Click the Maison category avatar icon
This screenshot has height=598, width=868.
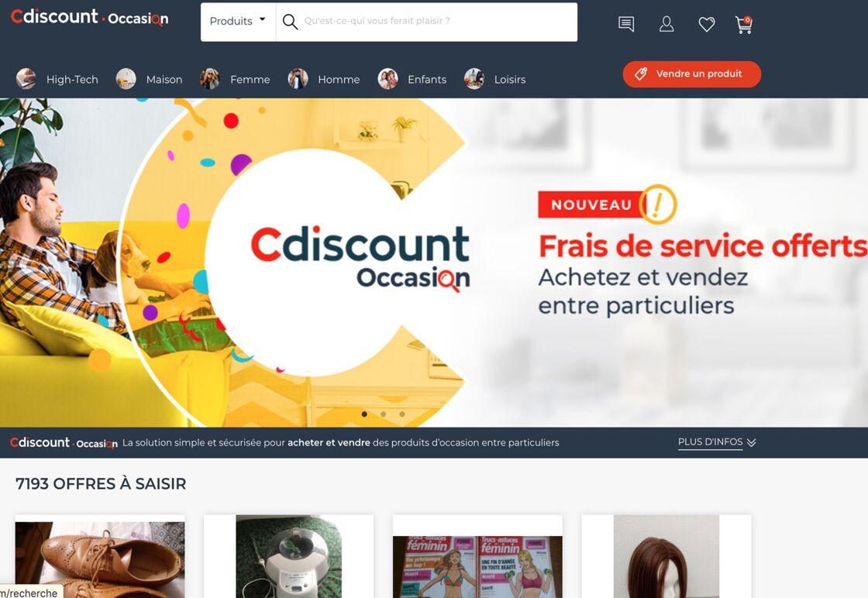(126, 78)
